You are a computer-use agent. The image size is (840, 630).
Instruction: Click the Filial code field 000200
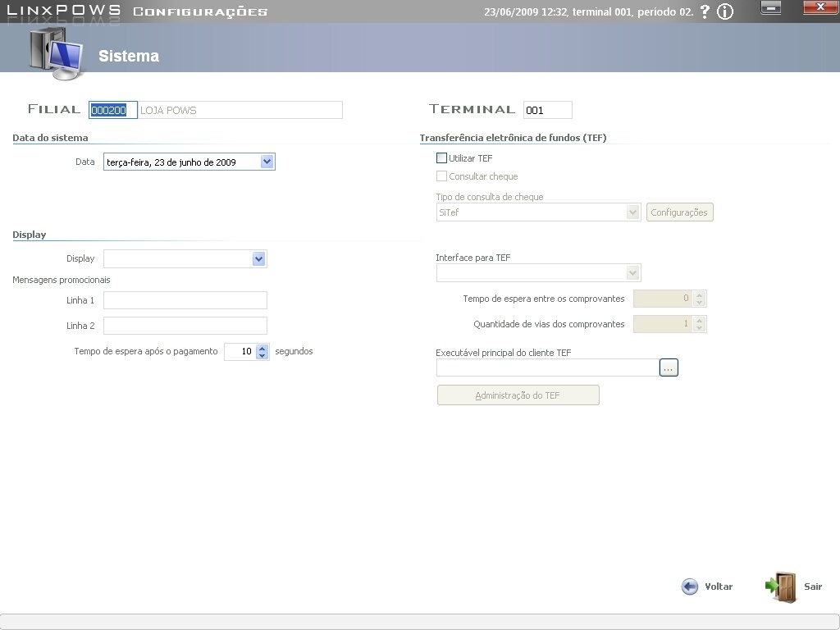pyautogui.click(x=113, y=110)
